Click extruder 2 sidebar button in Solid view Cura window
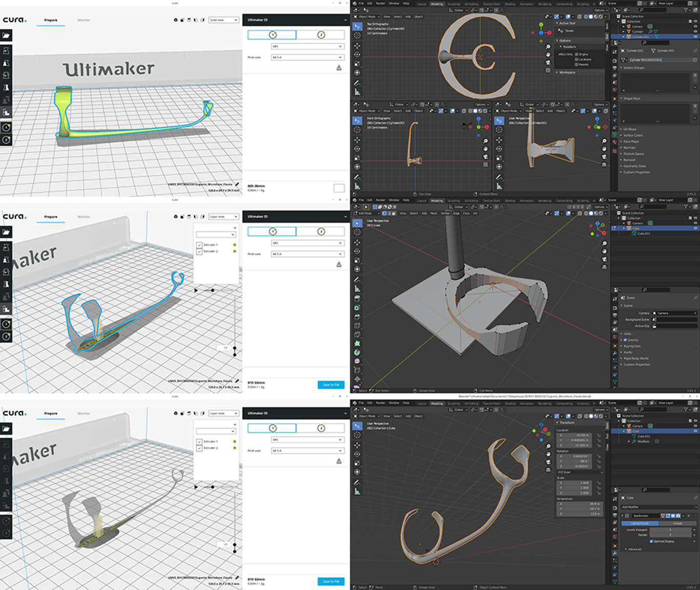Image resolution: width=700 pixels, height=590 pixels. coord(6,140)
